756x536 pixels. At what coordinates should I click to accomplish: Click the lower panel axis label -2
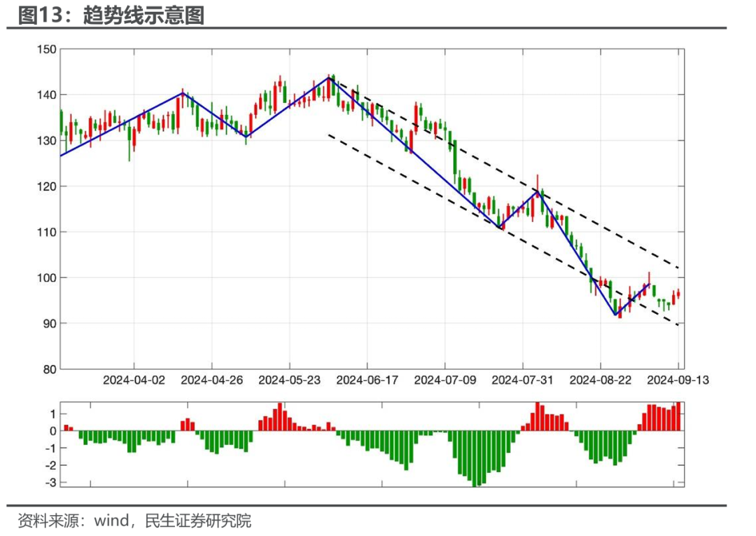click(50, 465)
